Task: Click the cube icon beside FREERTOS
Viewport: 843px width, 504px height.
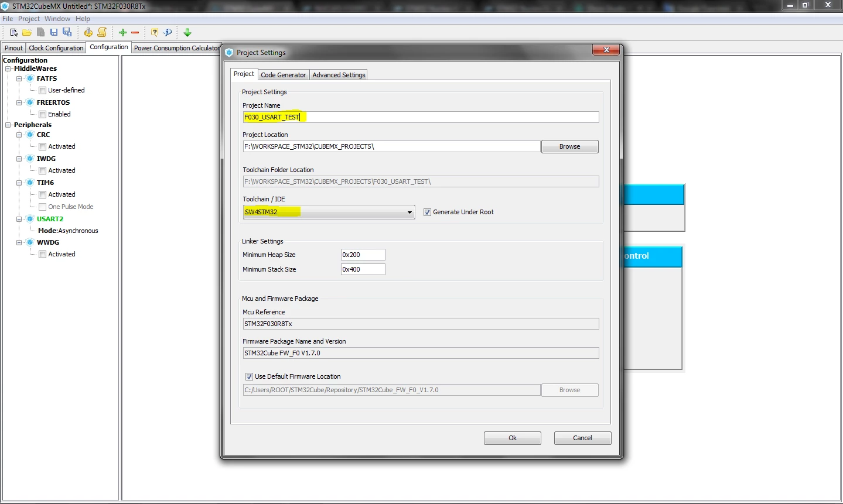Action: 30,102
